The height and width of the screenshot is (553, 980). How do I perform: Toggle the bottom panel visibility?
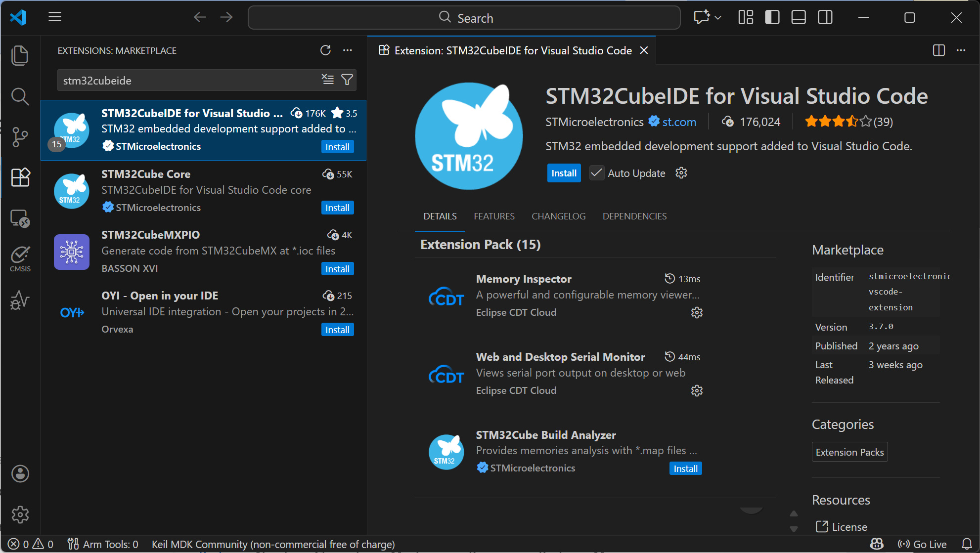(799, 18)
